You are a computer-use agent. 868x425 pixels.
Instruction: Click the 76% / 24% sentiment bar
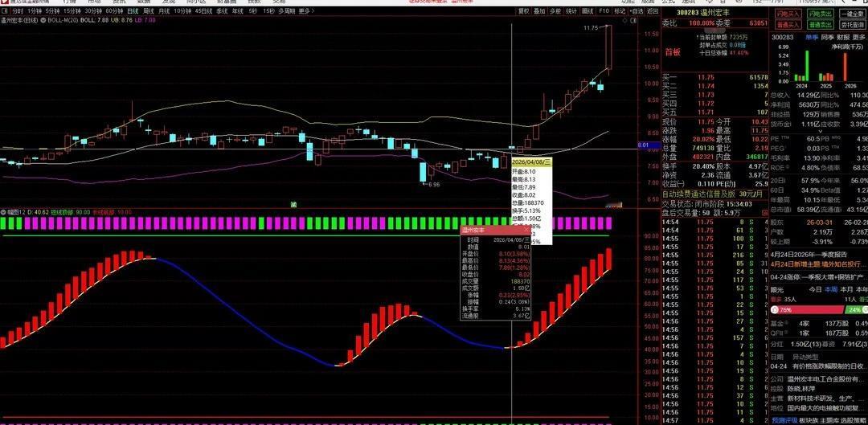(x=819, y=310)
